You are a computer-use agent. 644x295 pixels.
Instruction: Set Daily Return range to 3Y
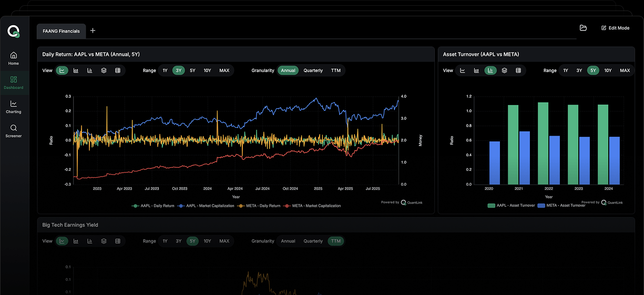(179, 70)
